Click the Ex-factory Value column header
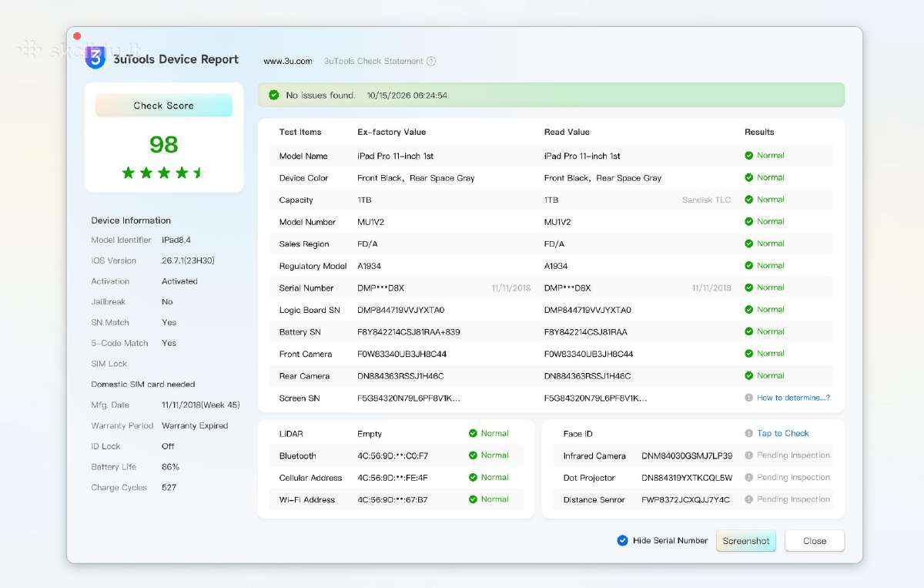 coord(392,133)
